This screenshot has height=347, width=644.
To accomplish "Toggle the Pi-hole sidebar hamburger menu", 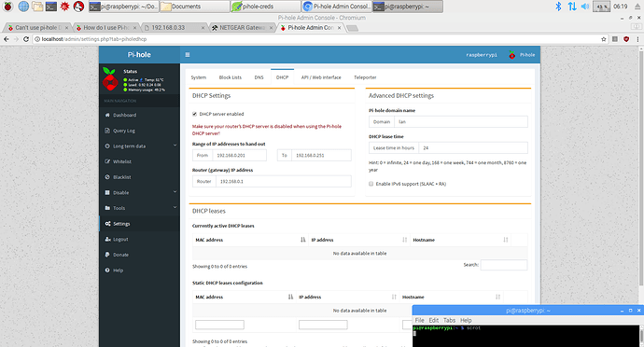I will point(188,55).
